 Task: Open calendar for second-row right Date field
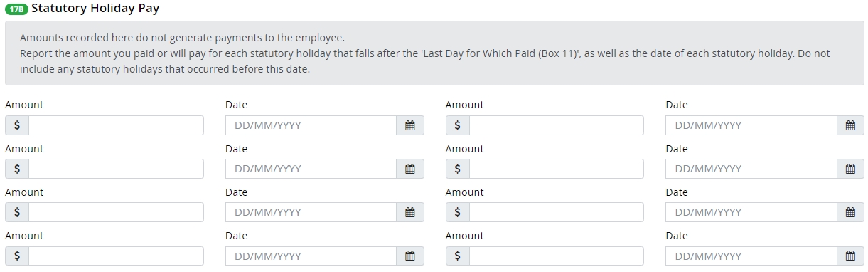(850, 169)
